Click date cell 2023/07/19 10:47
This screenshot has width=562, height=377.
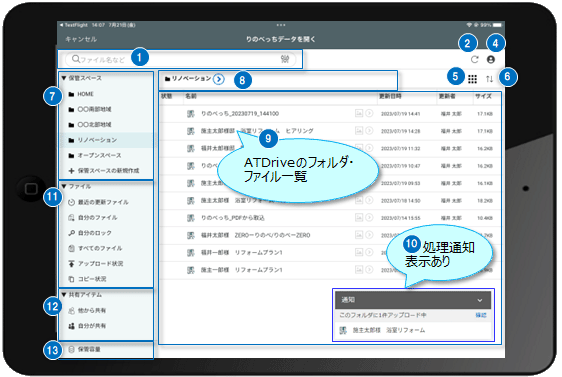click(400, 166)
